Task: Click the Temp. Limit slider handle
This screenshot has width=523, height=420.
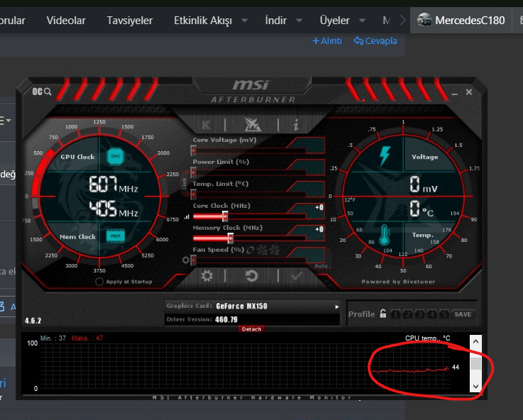Action: 193,194
